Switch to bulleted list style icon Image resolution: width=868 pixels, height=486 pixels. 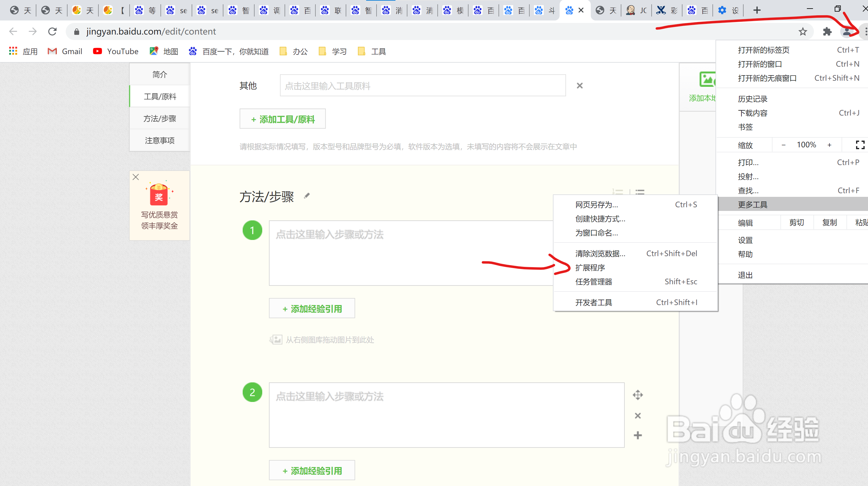pos(640,192)
